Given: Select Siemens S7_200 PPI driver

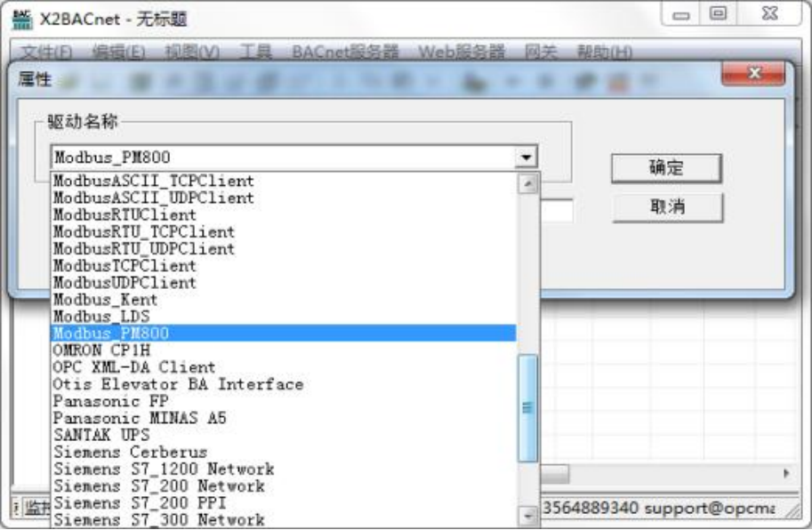Looking at the screenshot, I should (x=284, y=502).
